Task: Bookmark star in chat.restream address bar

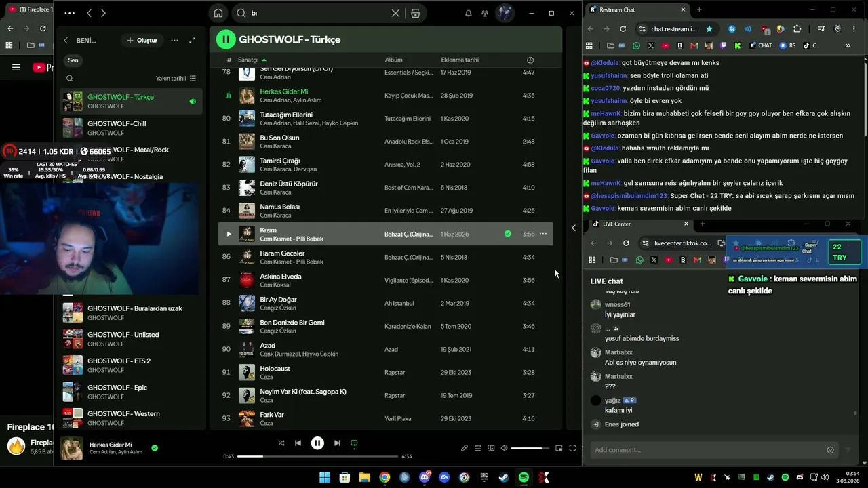Action: click(x=709, y=29)
